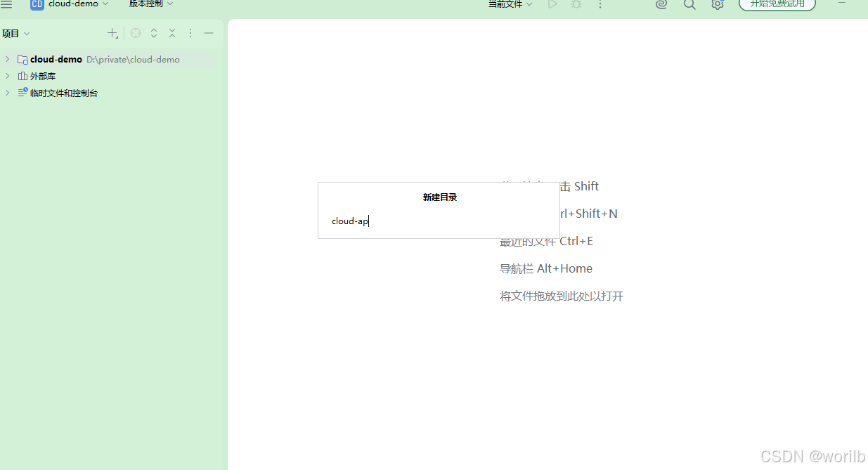Click the scratches and consoles icon
This screenshot has width=868, height=470.
click(x=22, y=92)
